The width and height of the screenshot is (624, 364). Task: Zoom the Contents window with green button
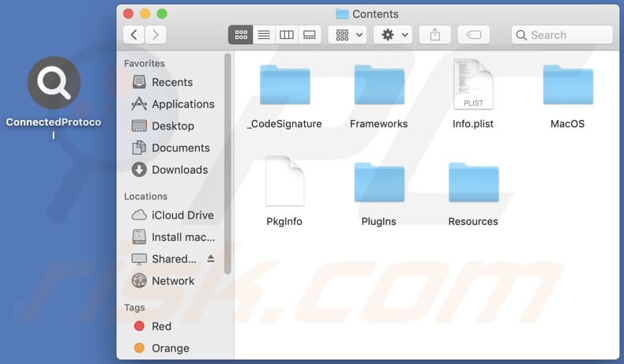(x=162, y=14)
